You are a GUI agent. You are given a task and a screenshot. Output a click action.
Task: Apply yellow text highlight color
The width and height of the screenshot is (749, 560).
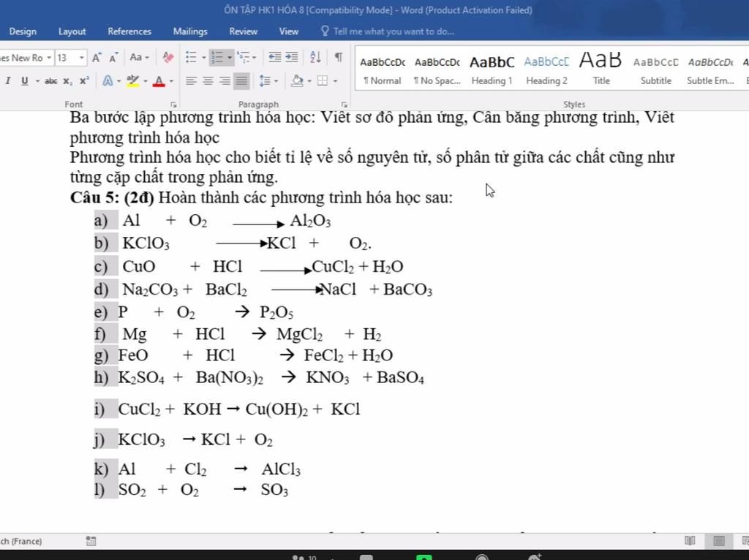tap(133, 80)
